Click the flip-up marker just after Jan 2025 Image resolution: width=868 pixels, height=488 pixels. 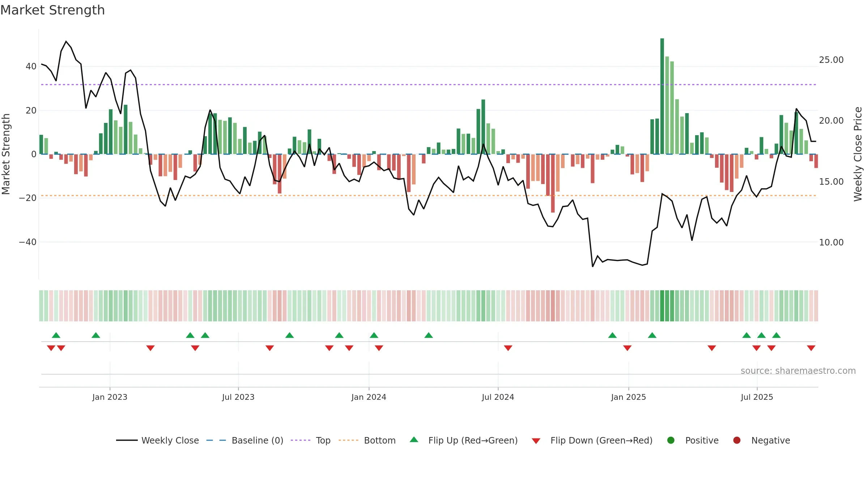click(x=652, y=335)
